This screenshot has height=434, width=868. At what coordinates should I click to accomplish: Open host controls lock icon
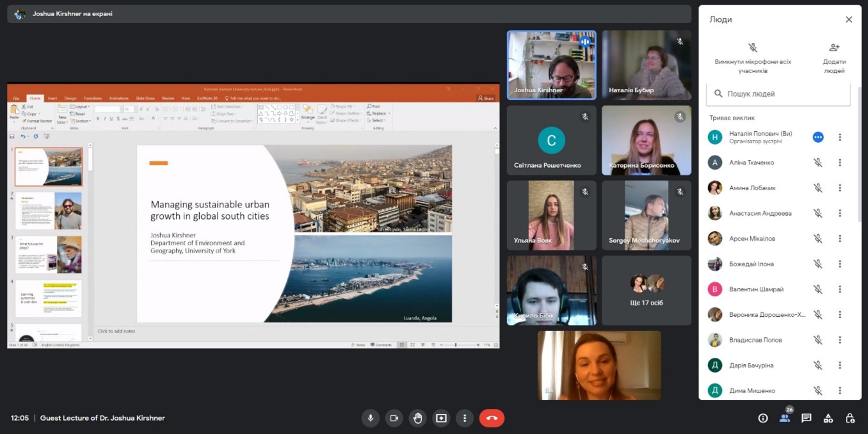pos(850,418)
